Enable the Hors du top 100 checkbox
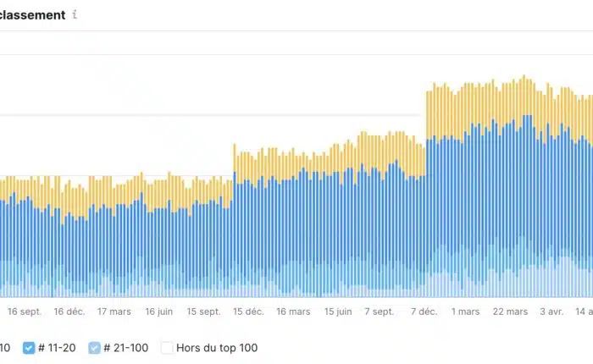The image size is (593, 364). [168, 347]
